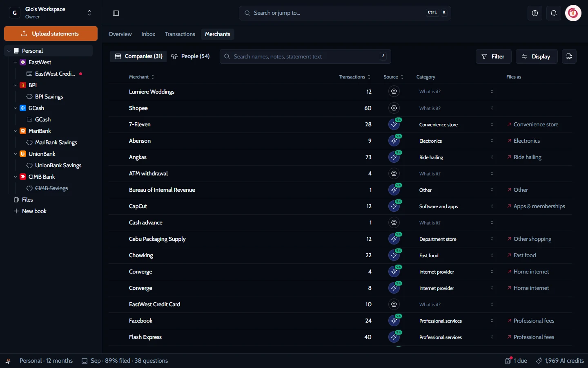The height and width of the screenshot is (368, 588).
Task: Click the source icon for EastWest Credit Card
Action: [394, 304]
